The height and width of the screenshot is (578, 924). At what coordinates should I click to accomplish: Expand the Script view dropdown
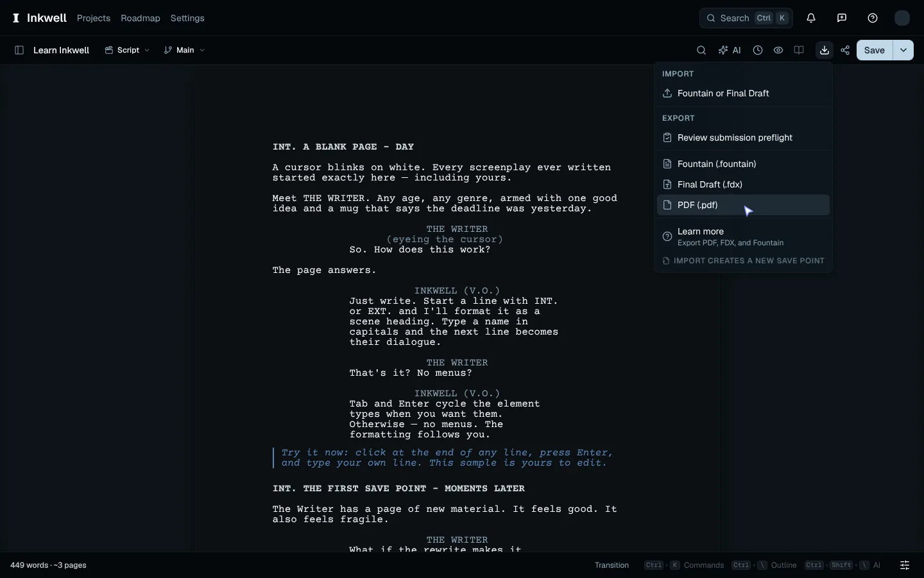(127, 50)
